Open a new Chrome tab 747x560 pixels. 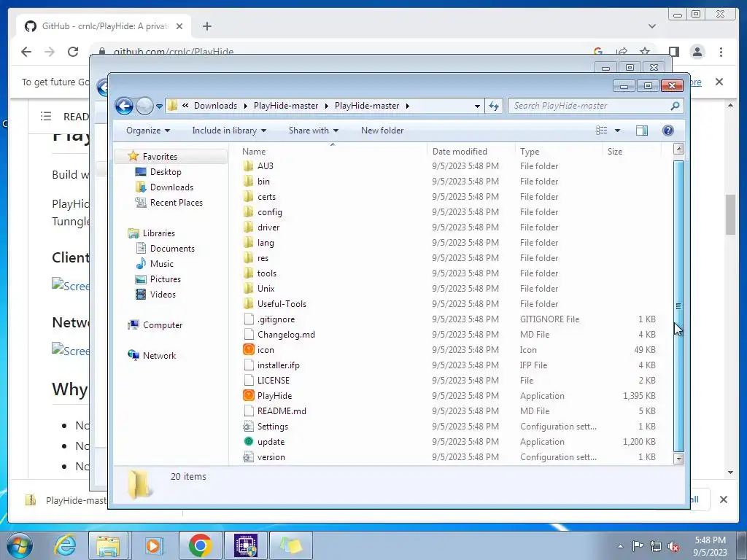[x=206, y=26]
